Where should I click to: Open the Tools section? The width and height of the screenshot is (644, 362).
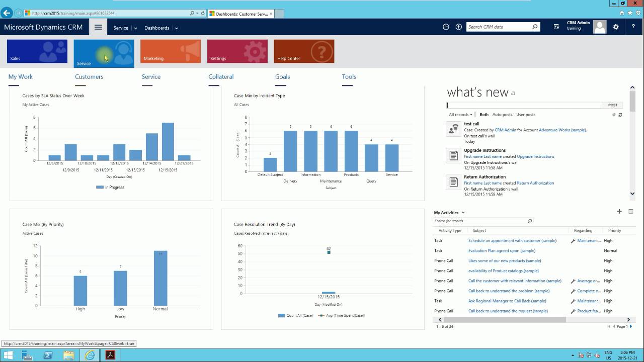(349, 76)
